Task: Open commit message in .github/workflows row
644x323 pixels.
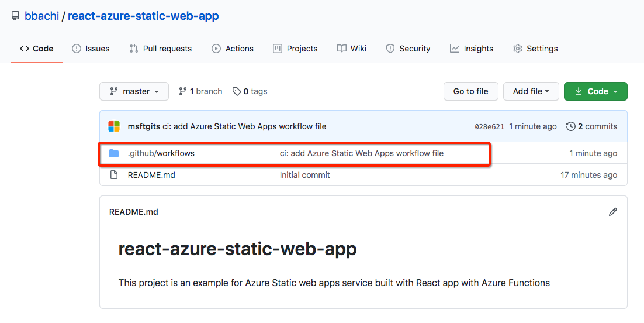Action: [361, 153]
